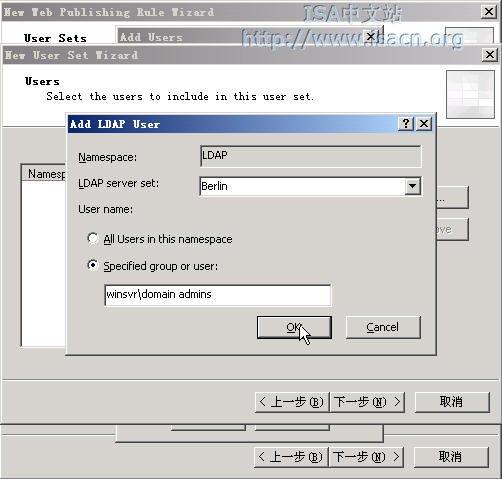Click 下一步(N) in Web Publishing Rule Wizard
This screenshot has height=479, width=502.
[366, 457]
